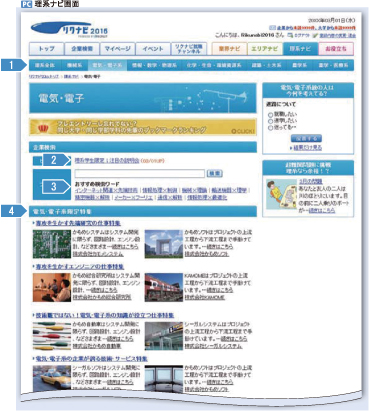369x411 pixels.
Task: Select 電気・電子系 in the sub navigation
Action: click(x=107, y=65)
